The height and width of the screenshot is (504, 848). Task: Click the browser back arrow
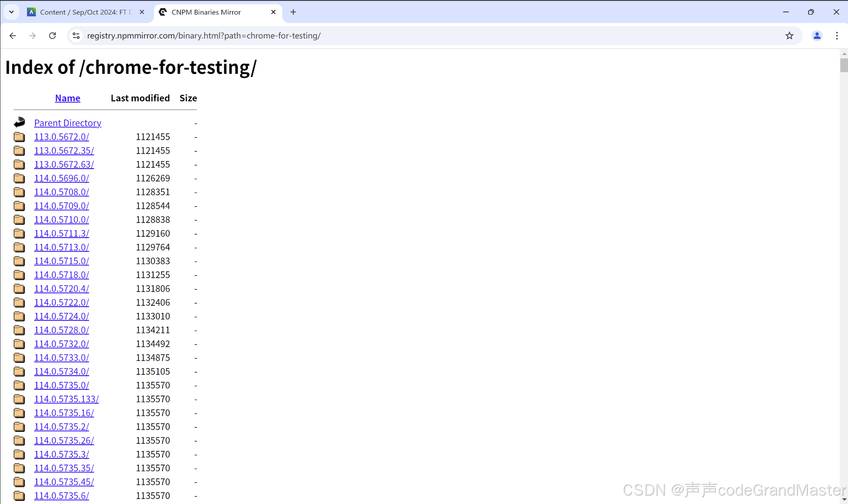(13, 36)
